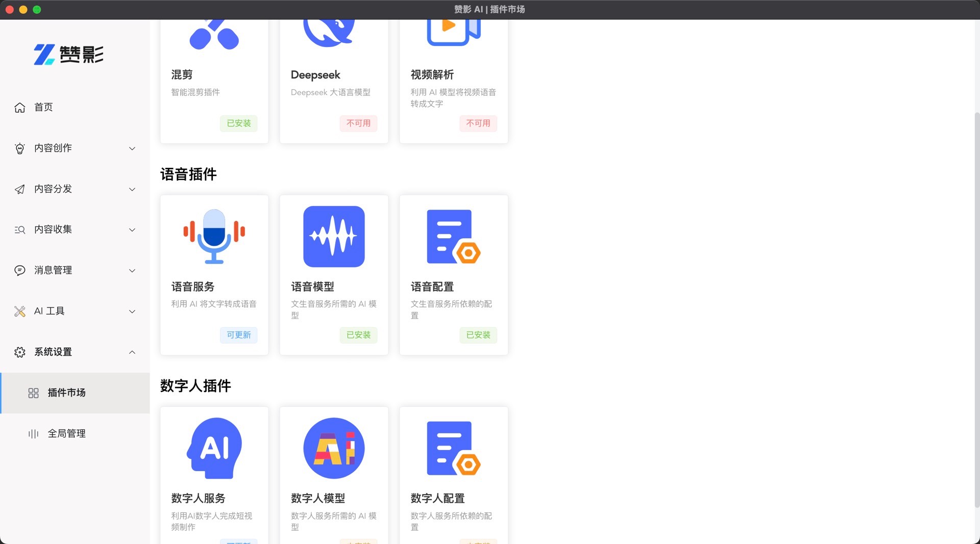Click the tools icon beside AI 工具
The height and width of the screenshot is (544, 980).
(20, 311)
